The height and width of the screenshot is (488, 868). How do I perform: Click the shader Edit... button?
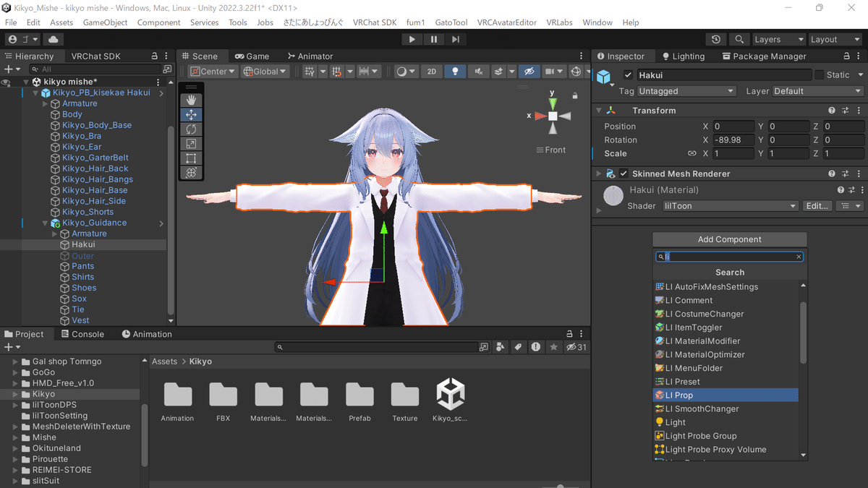(817, 206)
